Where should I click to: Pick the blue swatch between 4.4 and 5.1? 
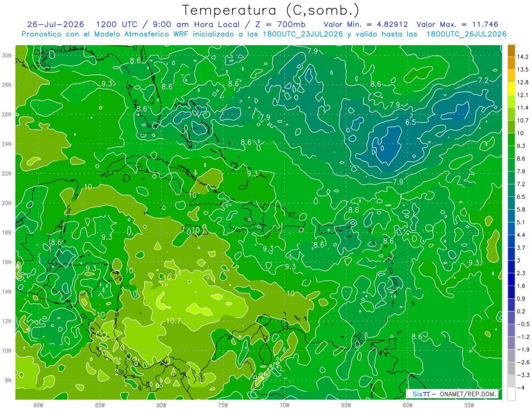click(x=512, y=228)
